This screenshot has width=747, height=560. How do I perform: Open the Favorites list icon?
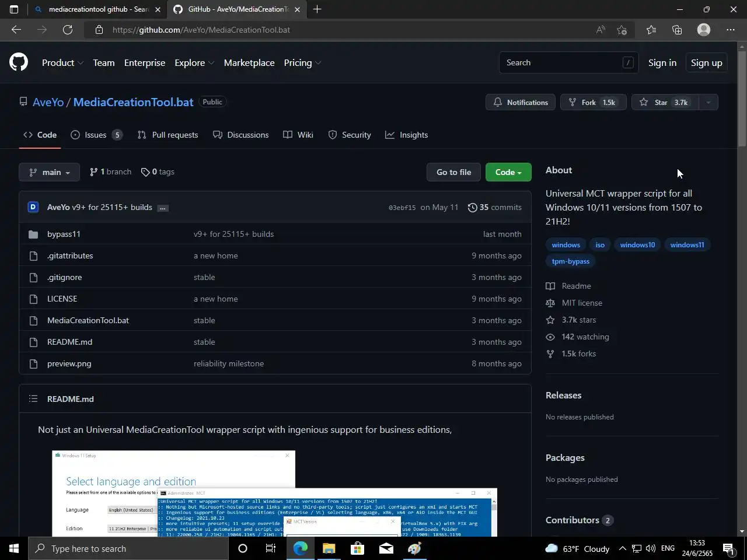[x=651, y=30]
